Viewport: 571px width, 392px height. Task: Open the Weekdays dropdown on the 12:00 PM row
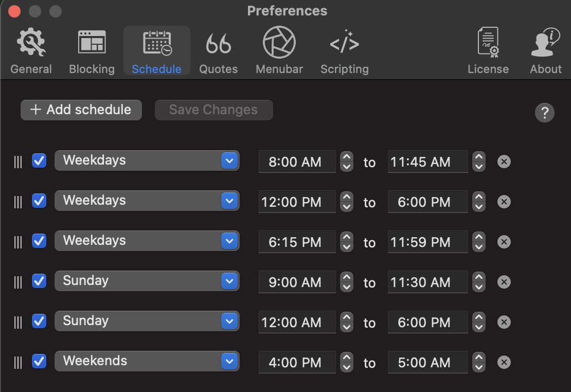147,201
